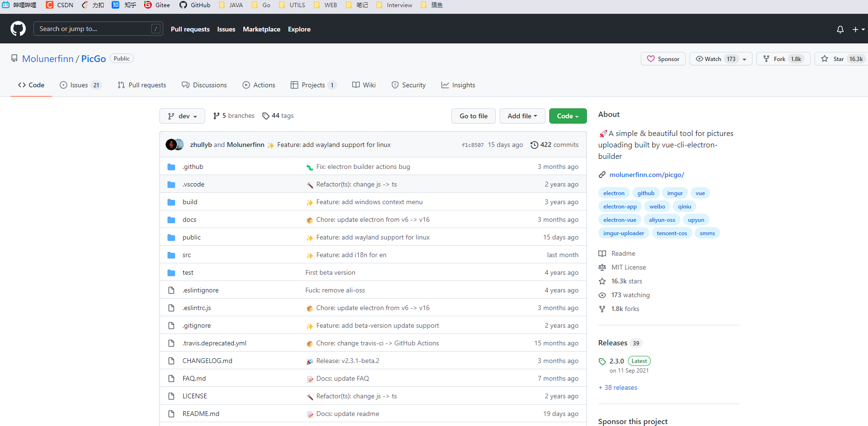Open the green Code clone dropdown
This screenshot has width=868, height=426.
pos(568,116)
